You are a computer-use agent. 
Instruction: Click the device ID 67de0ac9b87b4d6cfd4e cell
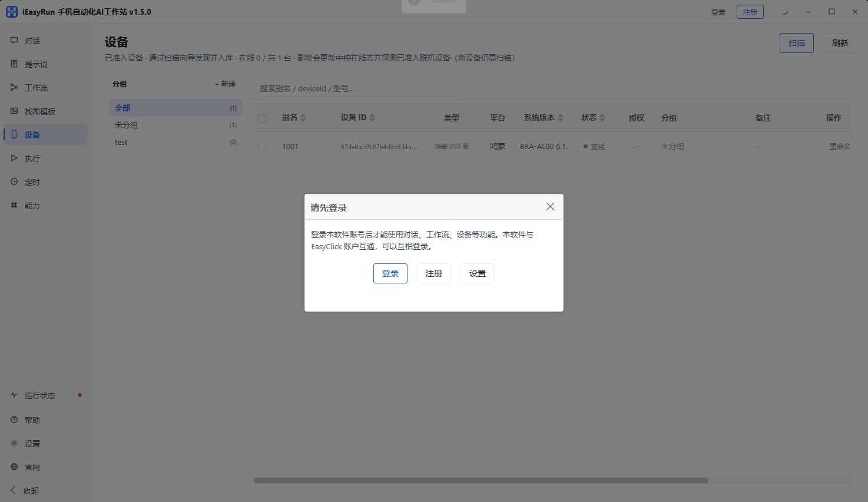(x=379, y=147)
